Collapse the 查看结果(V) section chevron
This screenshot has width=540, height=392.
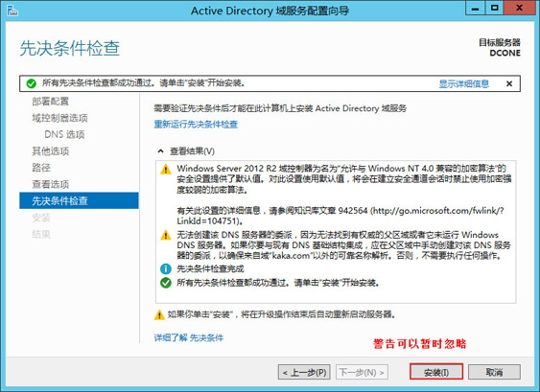pos(160,151)
